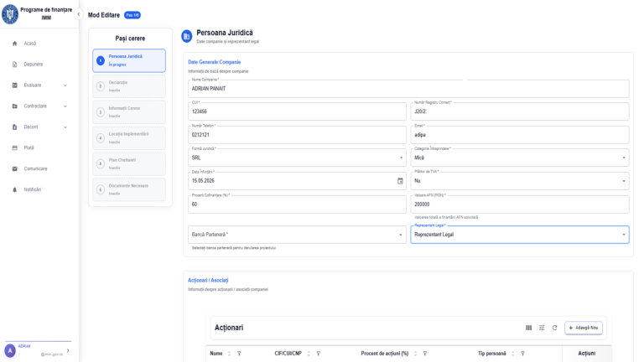Open calendar picker for Data Înființării
The width and height of the screenshot is (644, 362).
click(400, 181)
